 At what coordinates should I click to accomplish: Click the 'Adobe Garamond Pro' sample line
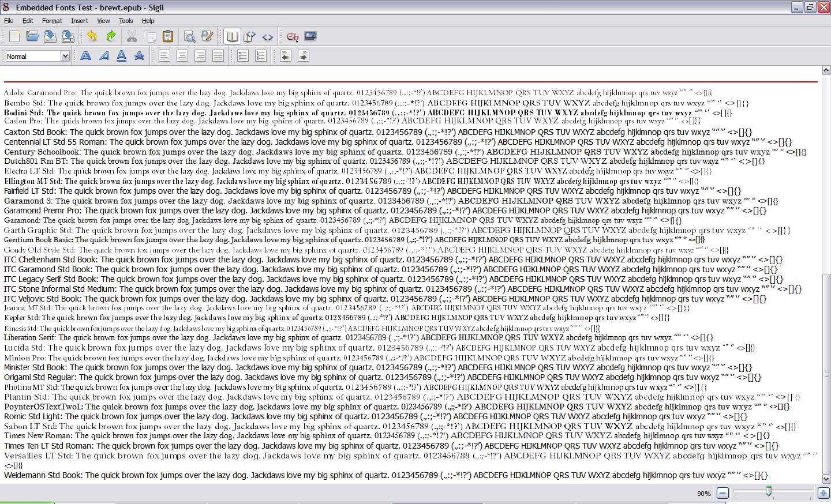click(358, 92)
